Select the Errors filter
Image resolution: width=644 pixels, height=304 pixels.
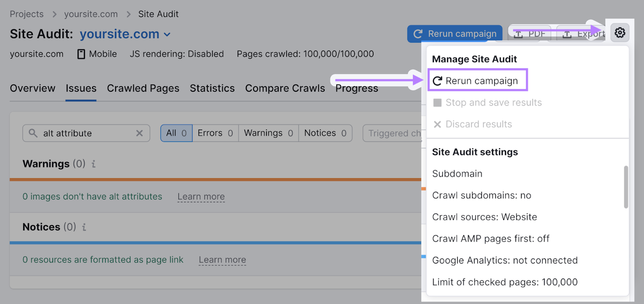click(x=215, y=133)
